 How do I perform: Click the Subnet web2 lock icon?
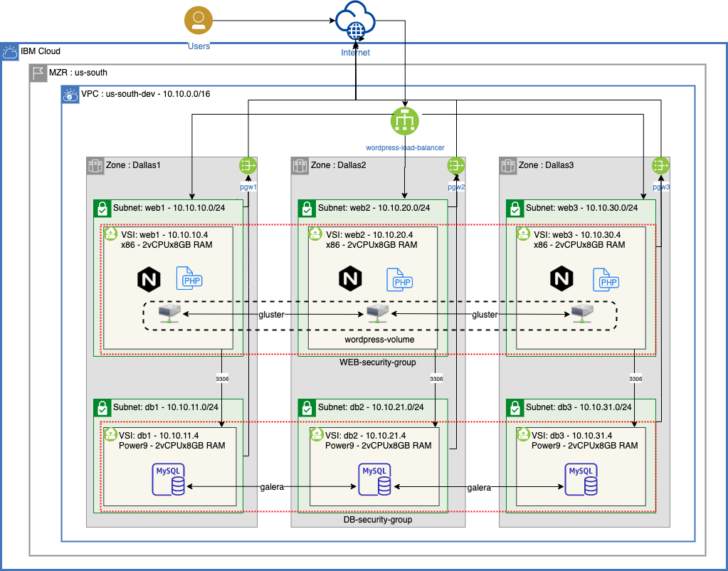tap(307, 209)
